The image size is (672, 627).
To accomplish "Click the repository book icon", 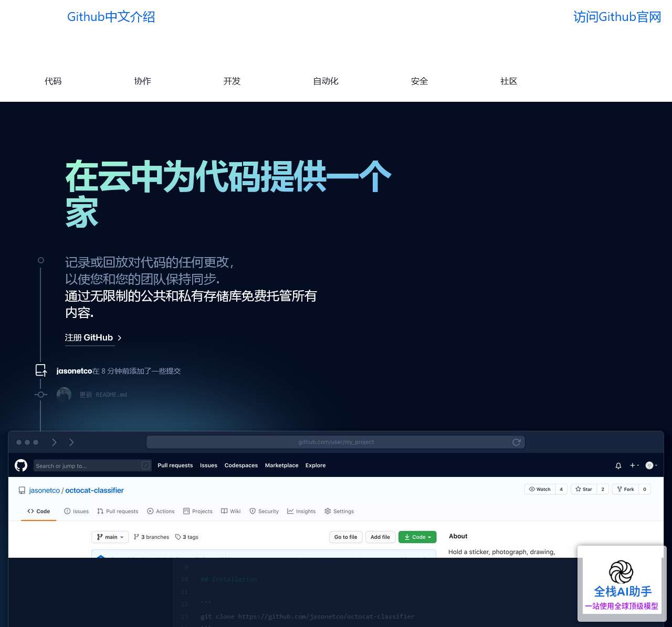I will tap(22, 491).
